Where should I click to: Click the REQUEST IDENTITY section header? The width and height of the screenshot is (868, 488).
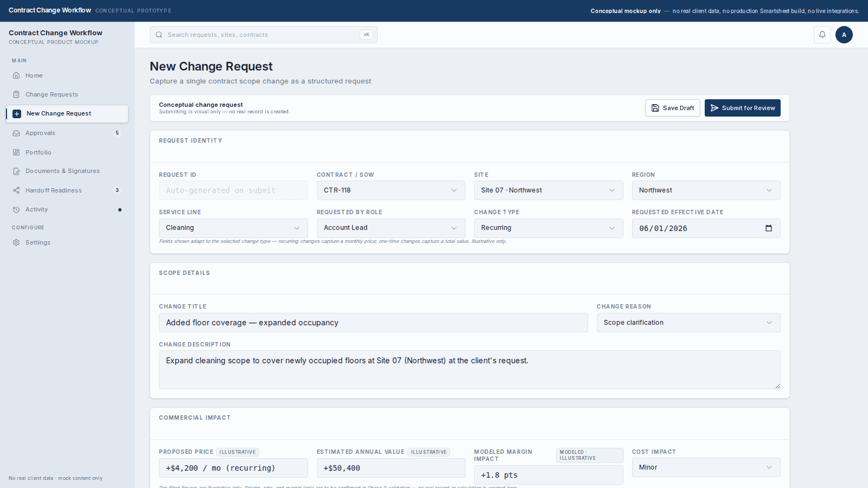tap(190, 140)
